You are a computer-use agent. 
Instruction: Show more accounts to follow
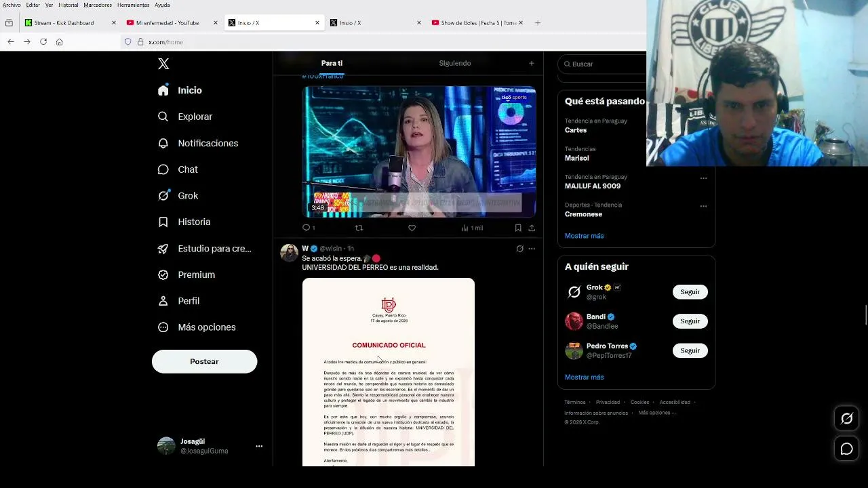click(584, 377)
